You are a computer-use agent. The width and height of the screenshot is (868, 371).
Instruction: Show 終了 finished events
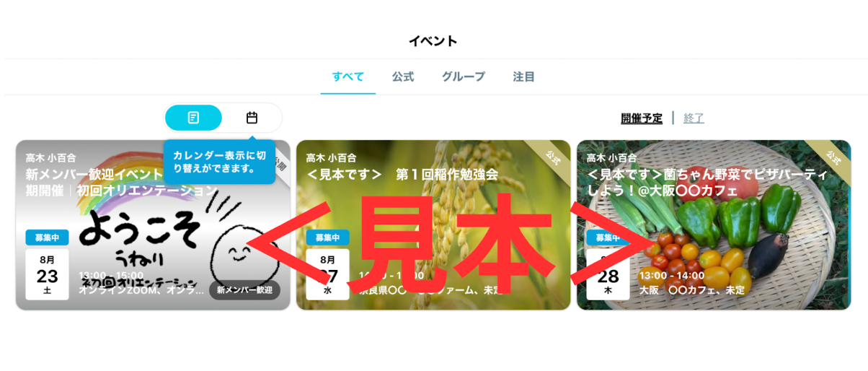694,118
